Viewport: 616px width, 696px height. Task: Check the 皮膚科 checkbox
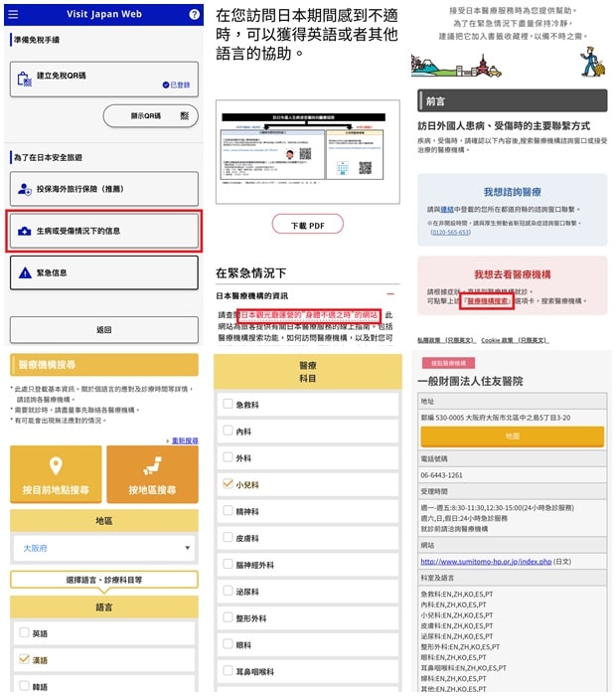pos(228,537)
